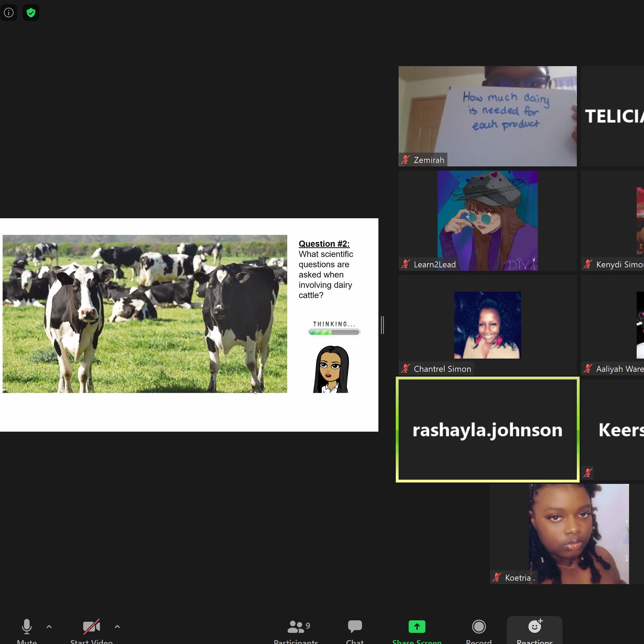The height and width of the screenshot is (644, 644).
Task: Mute the microphone
Action: tap(27, 627)
